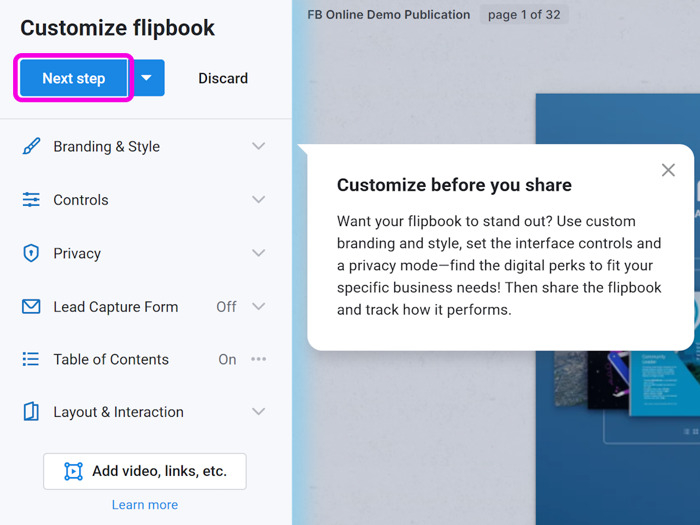The width and height of the screenshot is (700, 525).
Task: Click the page 1 of 32 indicator
Action: pos(524,15)
